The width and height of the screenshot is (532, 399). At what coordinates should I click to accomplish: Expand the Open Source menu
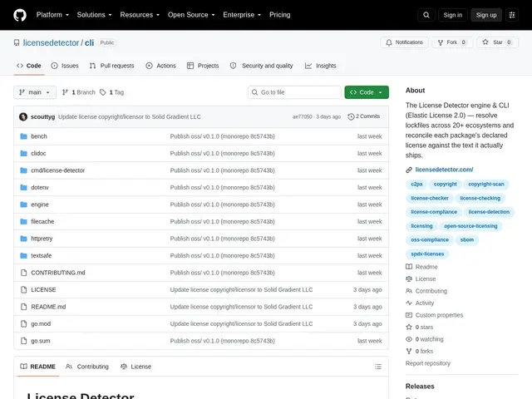pos(191,15)
